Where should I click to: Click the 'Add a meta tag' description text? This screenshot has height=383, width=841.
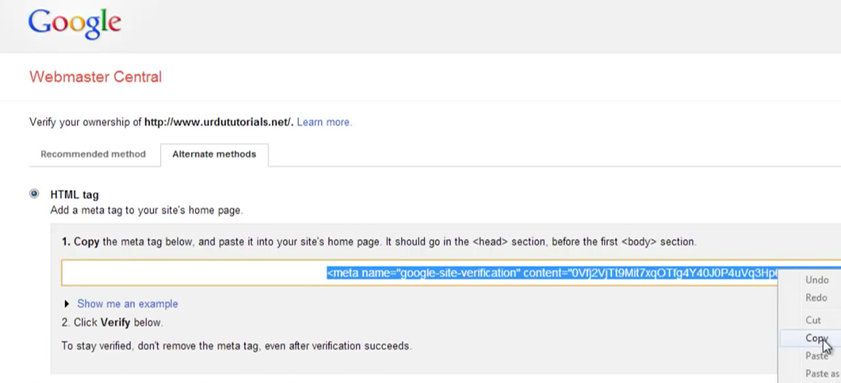point(146,211)
